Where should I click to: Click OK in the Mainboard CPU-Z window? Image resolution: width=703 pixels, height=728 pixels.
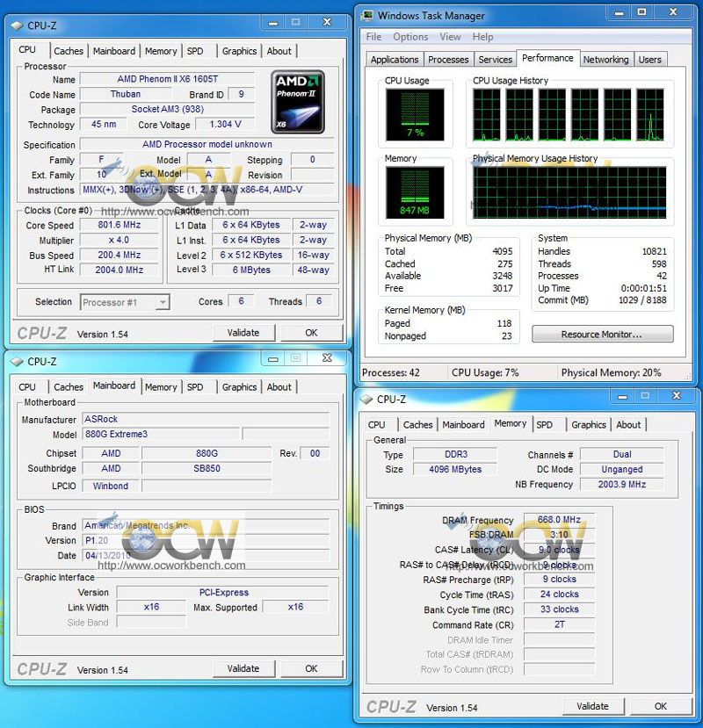(311, 668)
